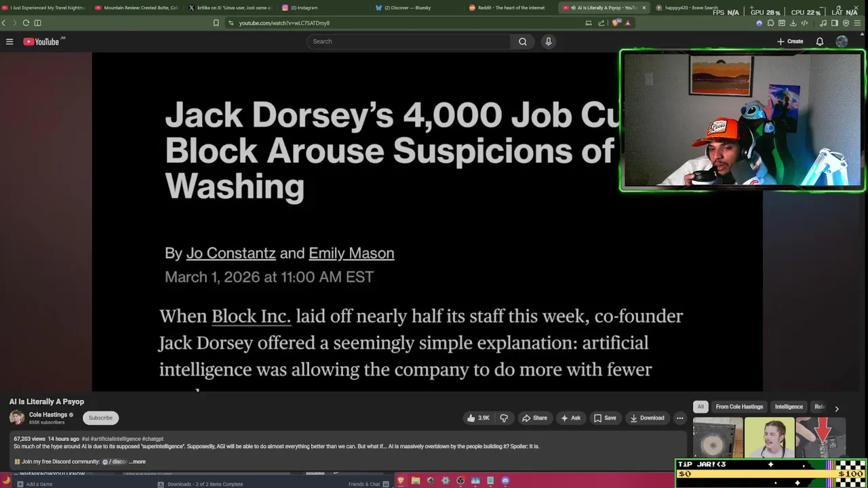Expand description with ...more
Screen dimensions: 868x488
[138, 462]
